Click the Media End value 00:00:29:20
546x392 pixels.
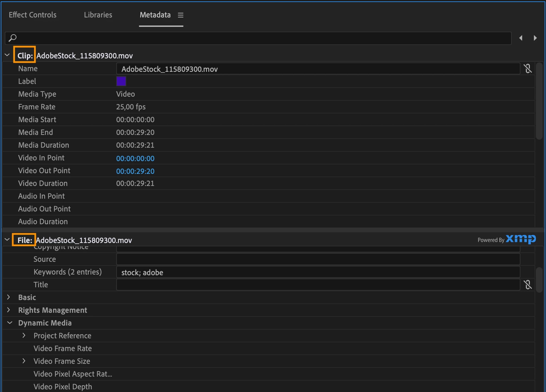click(x=135, y=132)
